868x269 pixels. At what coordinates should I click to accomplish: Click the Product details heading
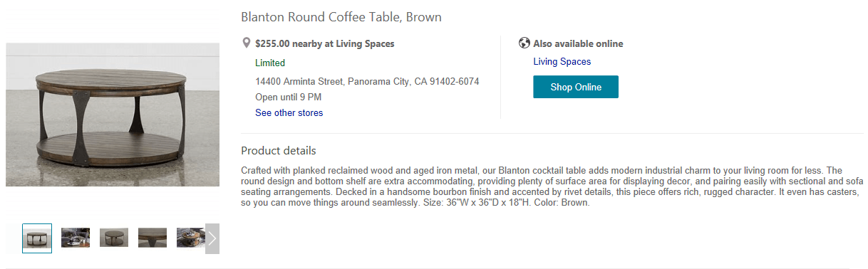279,151
